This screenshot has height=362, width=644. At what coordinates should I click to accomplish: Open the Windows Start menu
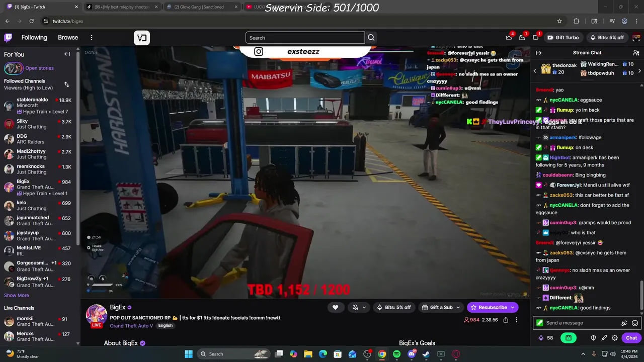(189, 354)
